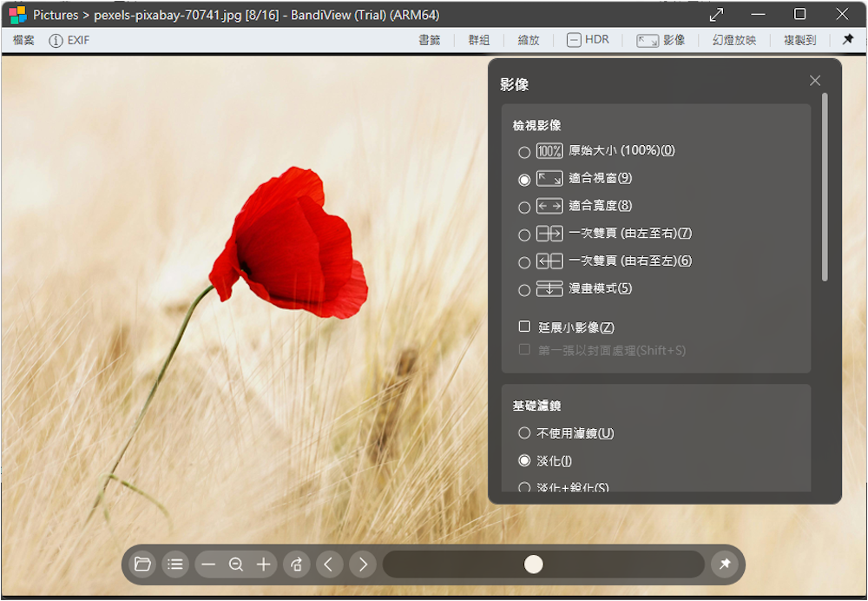The width and height of the screenshot is (868, 601).
Task: Click 幻燈放映 slideshow button
Action: pos(733,40)
